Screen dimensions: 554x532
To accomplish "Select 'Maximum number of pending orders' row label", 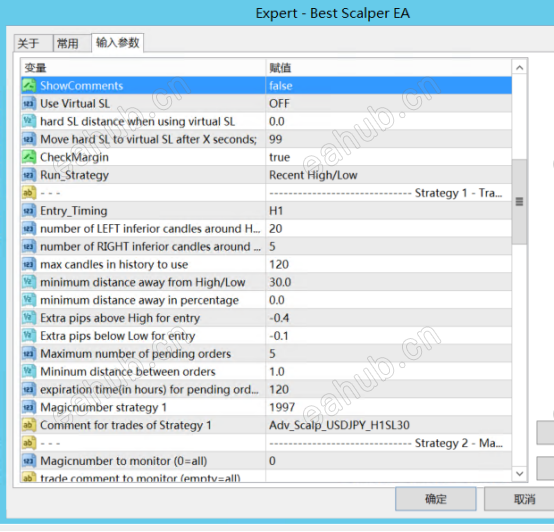I will click(x=135, y=354).
